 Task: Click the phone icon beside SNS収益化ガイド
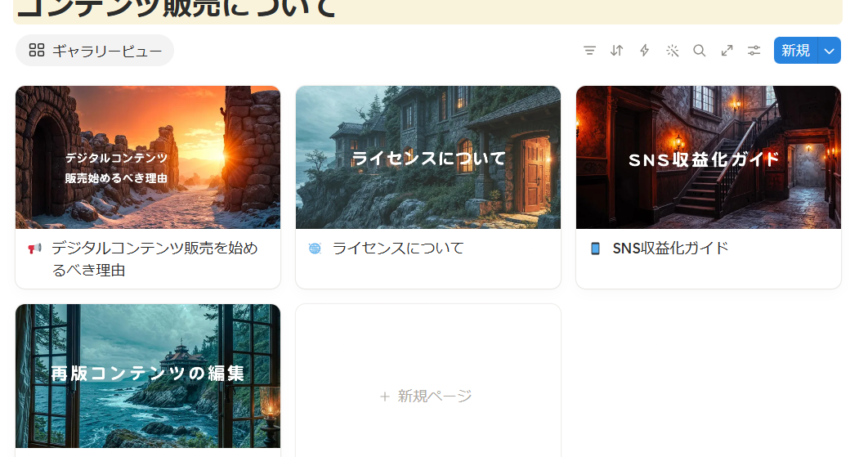[595, 249]
